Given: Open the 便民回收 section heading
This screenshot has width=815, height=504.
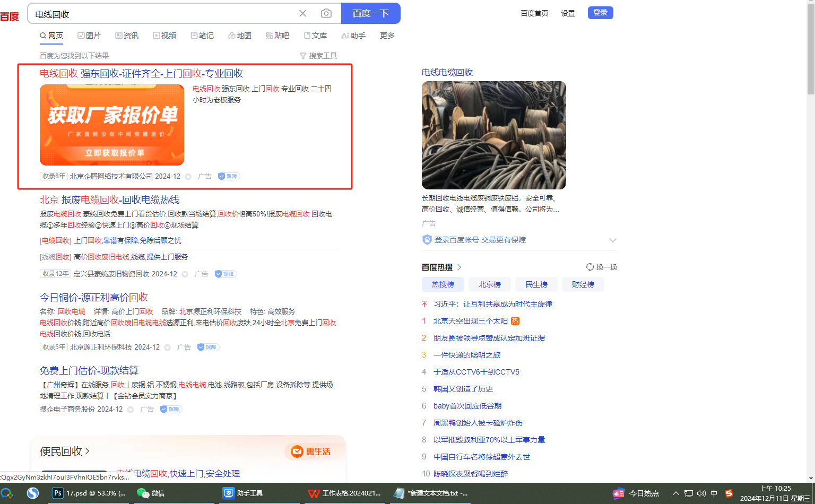Looking at the screenshot, I should pyautogui.click(x=65, y=451).
